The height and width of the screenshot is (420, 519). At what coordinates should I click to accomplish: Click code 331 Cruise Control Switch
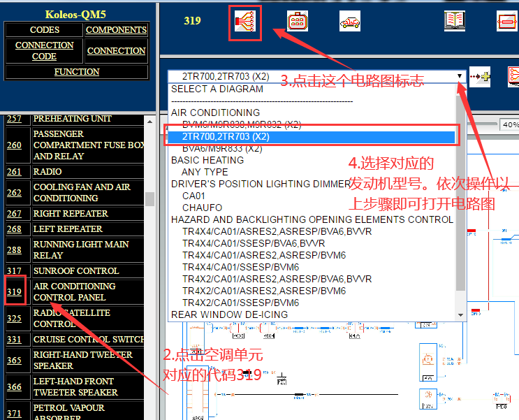14,340
